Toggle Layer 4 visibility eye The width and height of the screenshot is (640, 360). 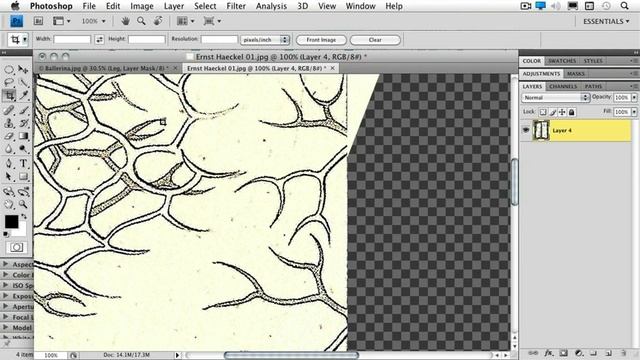(x=526, y=130)
